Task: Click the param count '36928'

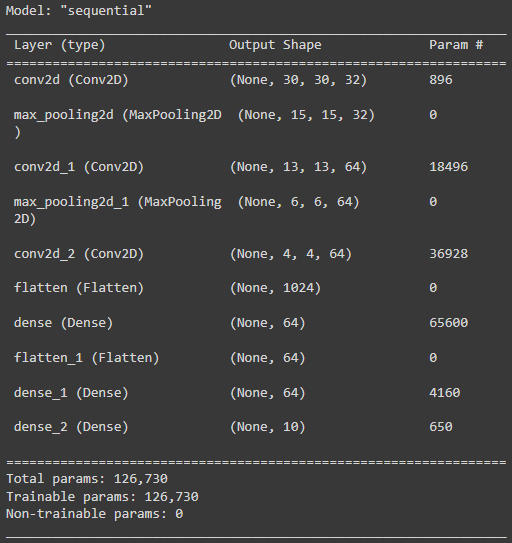Action: pyautogui.click(x=449, y=254)
